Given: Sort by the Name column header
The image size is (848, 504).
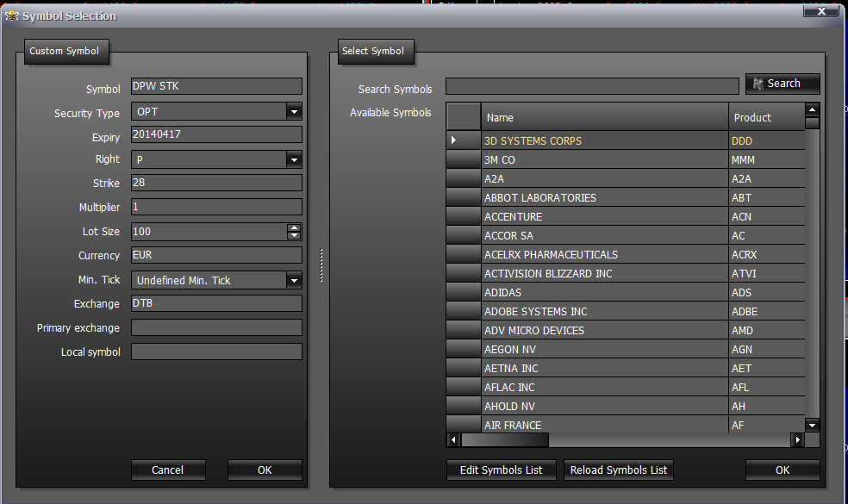Looking at the screenshot, I should (x=605, y=117).
